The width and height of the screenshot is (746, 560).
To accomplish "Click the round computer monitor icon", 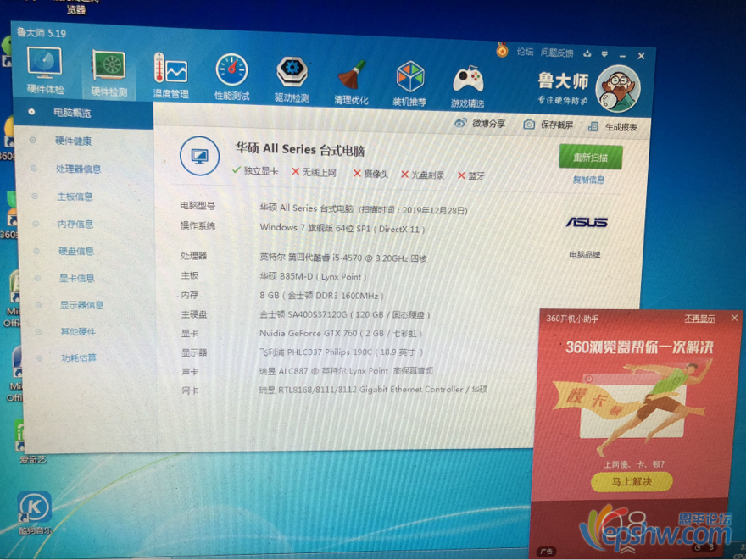I will [x=199, y=155].
